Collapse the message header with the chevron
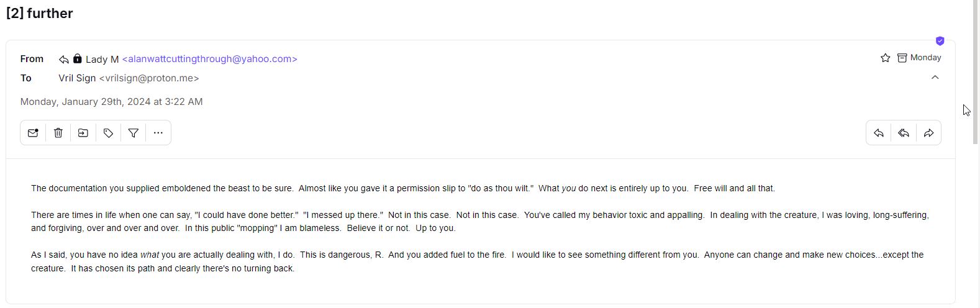Screen dimensions: 980x308 pos(935,78)
